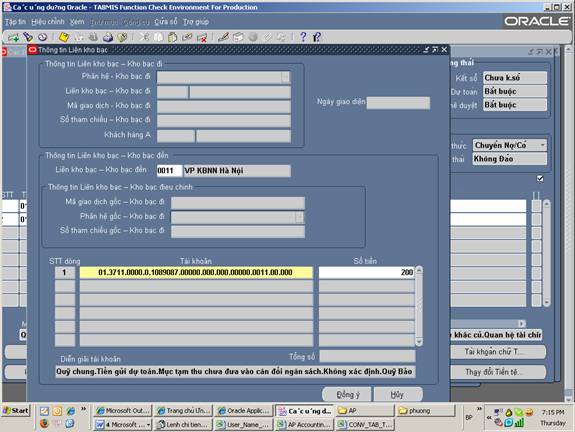Click the Tổng số field
The height and width of the screenshot is (432, 575).
(x=367, y=356)
